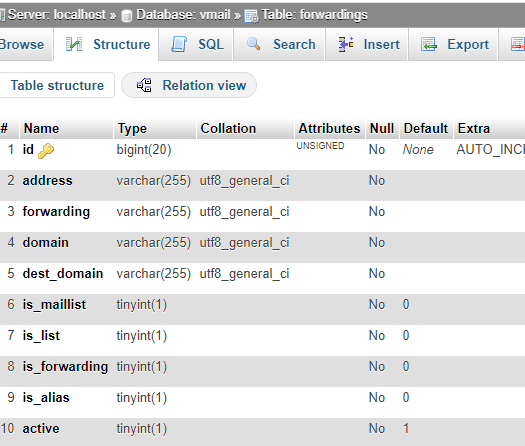
Task: Click the Structure tab icon
Action: pyautogui.click(x=74, y=44)
